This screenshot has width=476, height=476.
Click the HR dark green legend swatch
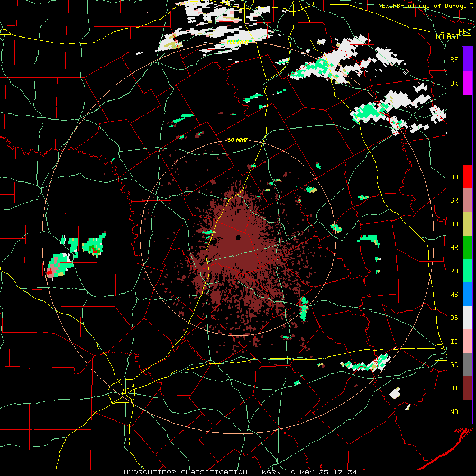[x=467, y=248]
